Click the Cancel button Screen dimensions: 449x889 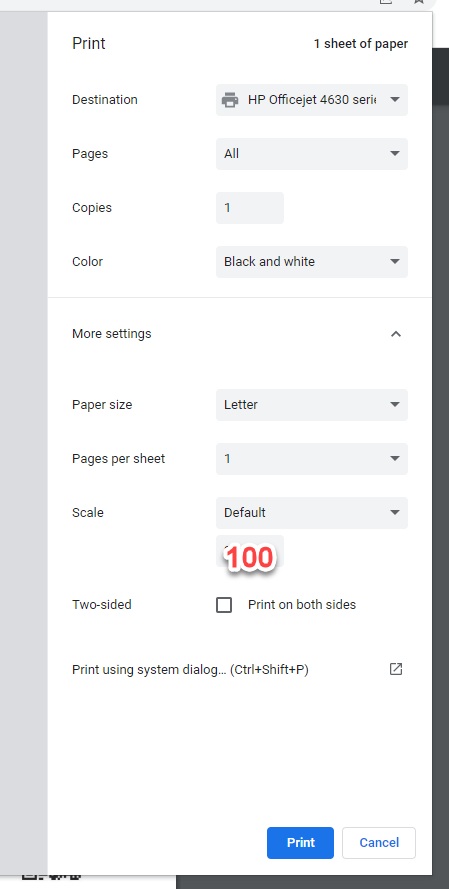(x=379, y=843)
